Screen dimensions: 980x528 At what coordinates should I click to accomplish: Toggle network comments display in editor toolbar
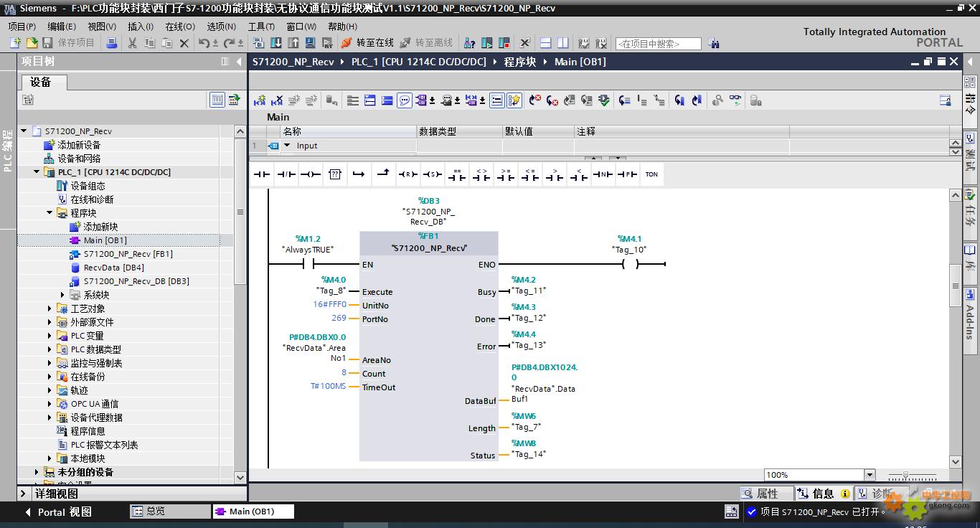[405, 100]
